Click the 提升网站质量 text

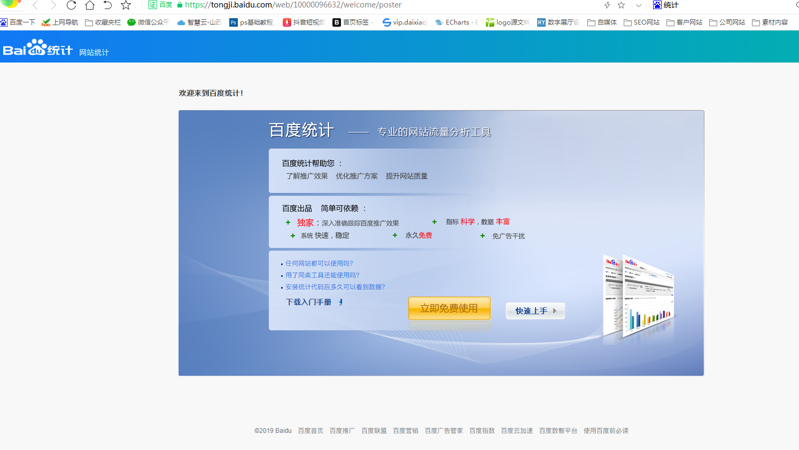(x=407, y=176)
